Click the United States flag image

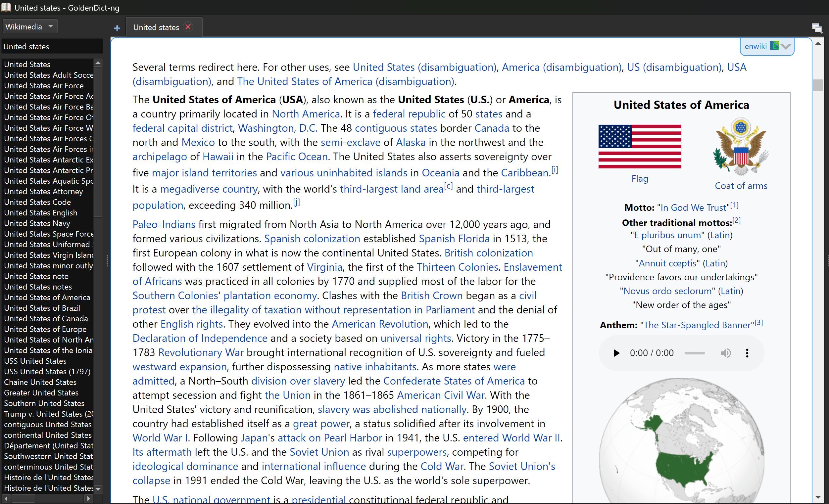(640, 146)
